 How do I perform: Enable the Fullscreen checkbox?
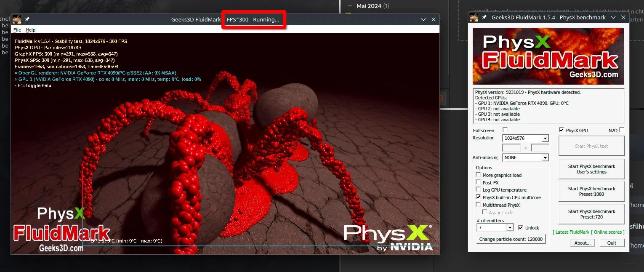point(505,130)
